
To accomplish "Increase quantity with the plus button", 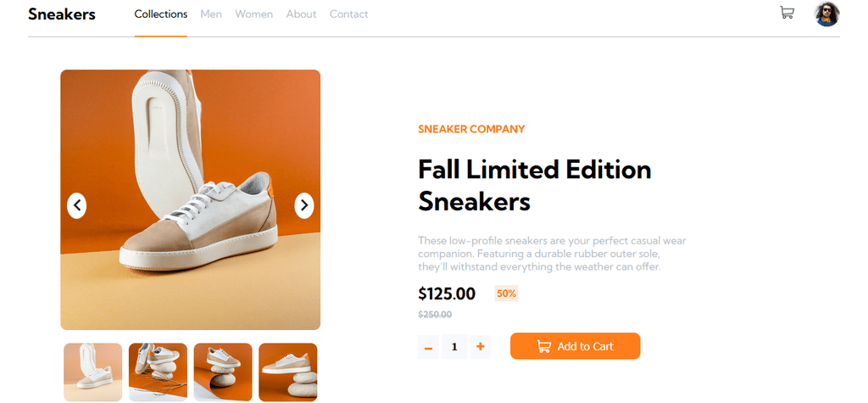I will (x=481, y=347).
